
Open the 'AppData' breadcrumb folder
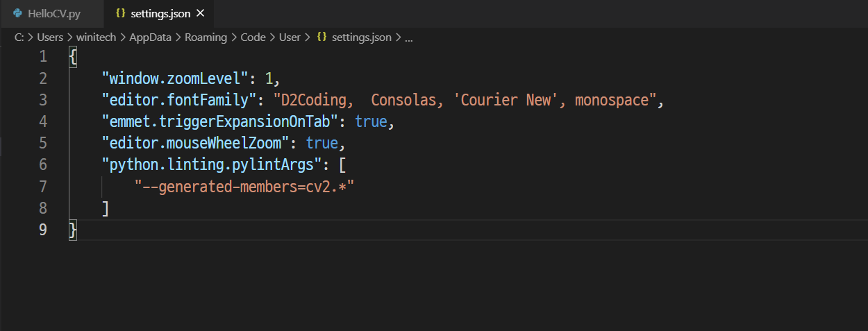(x=150, y=37)
